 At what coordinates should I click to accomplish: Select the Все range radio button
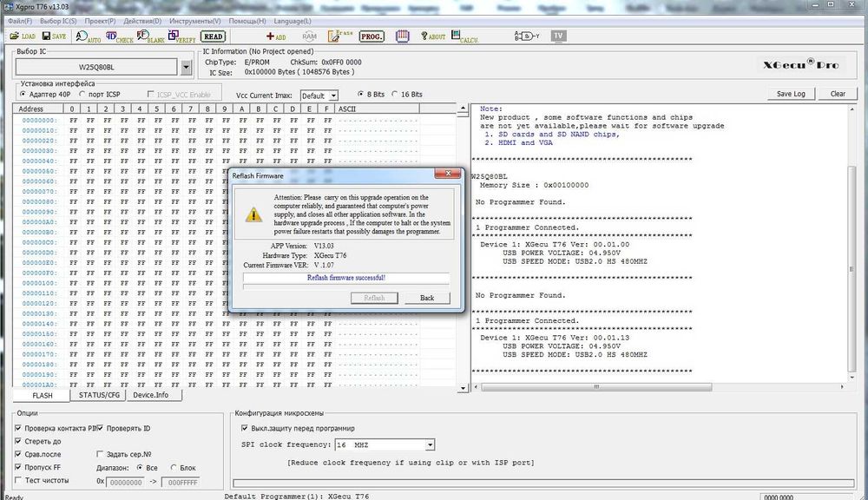tap(140, 467)
